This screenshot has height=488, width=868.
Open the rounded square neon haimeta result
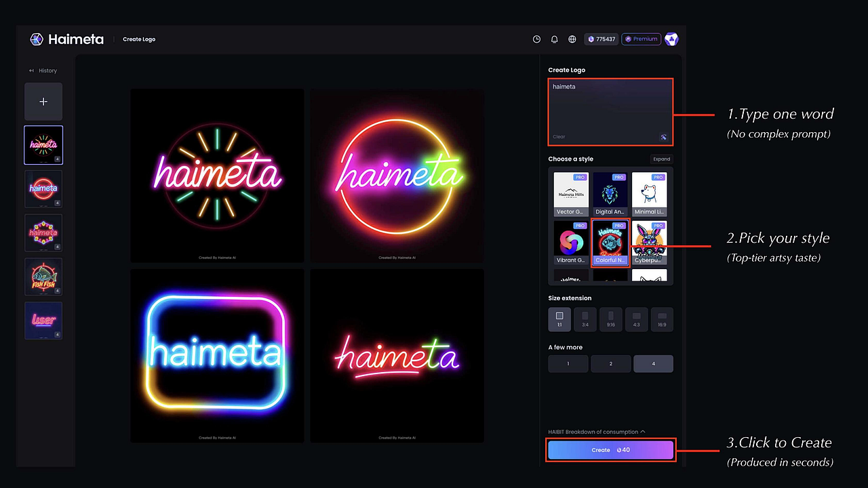[x=217, y=356]
